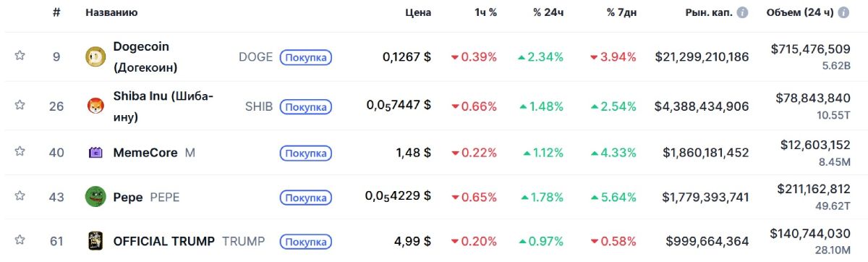Sort by % 7дн column header
Viewport: 868px width, 262px height.
[619, 12]
